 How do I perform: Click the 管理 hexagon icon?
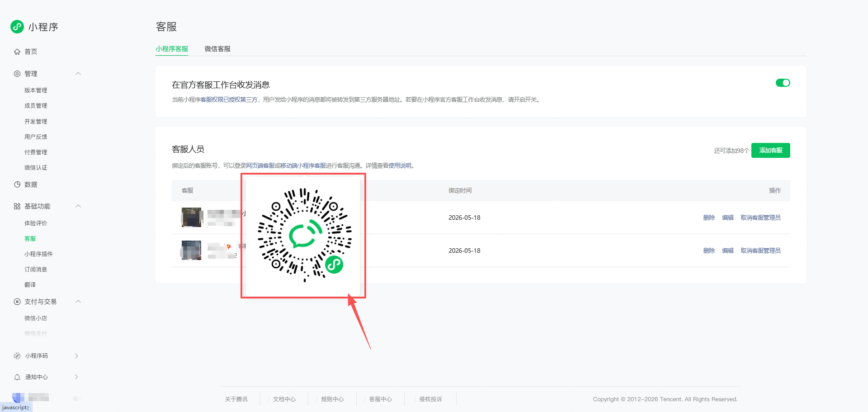point(17,74)
